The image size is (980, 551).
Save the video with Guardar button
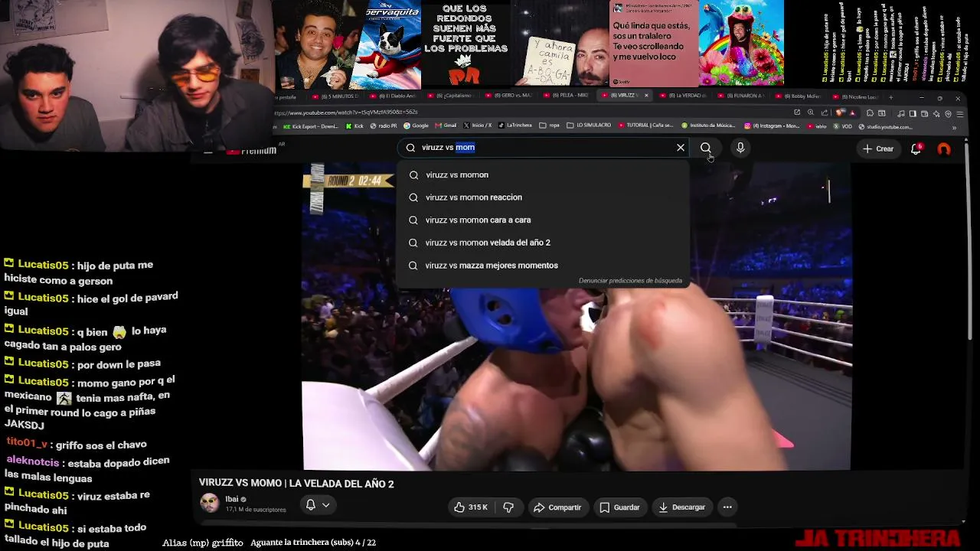619,507
